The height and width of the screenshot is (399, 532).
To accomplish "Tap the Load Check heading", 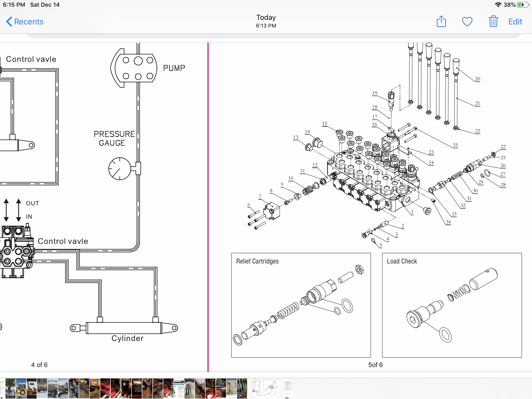I will pyautogui.click(x=402, y=261).
